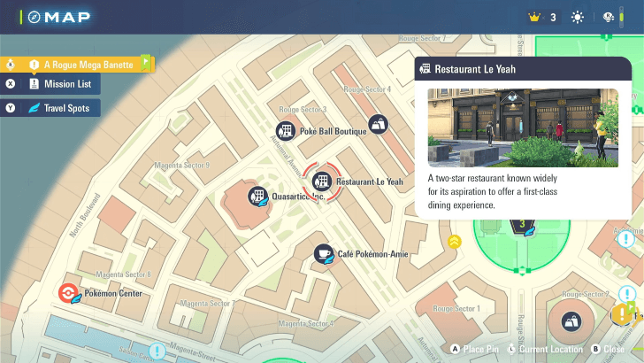
Task: Click the yellow double-chevron marker on map
Action: (x=455, y=241)
